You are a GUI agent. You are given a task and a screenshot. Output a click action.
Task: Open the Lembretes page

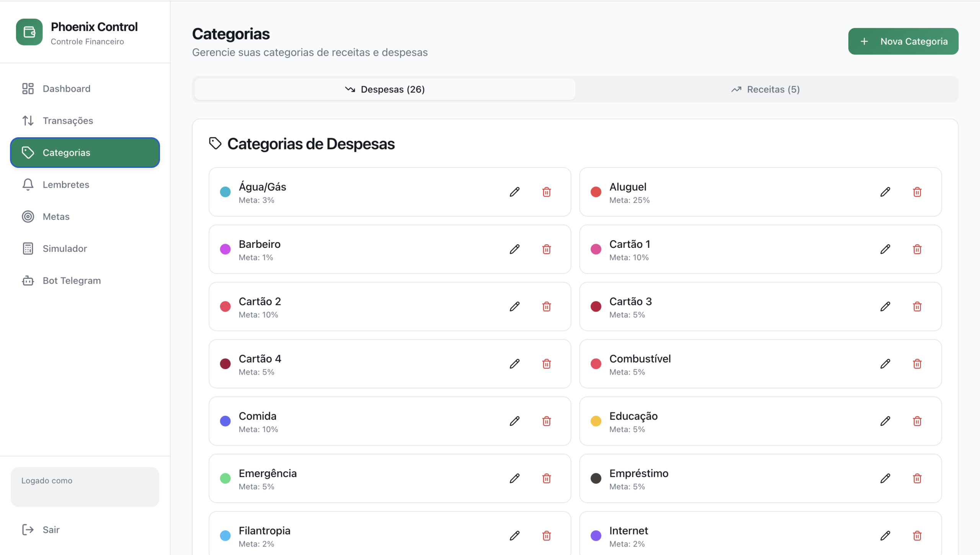[x=85, y=184]
